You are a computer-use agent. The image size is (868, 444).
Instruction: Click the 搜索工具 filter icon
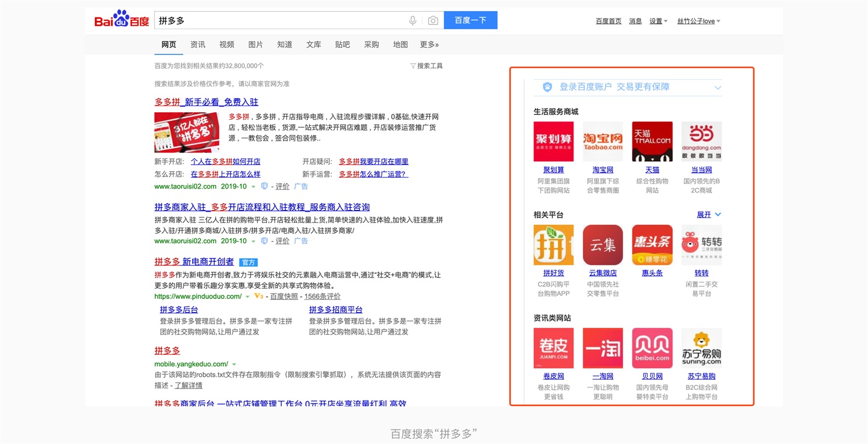click(413, 66)
